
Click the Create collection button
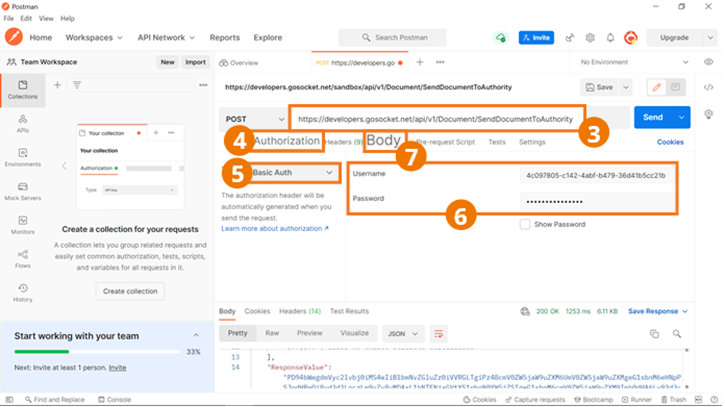[130, 291]
